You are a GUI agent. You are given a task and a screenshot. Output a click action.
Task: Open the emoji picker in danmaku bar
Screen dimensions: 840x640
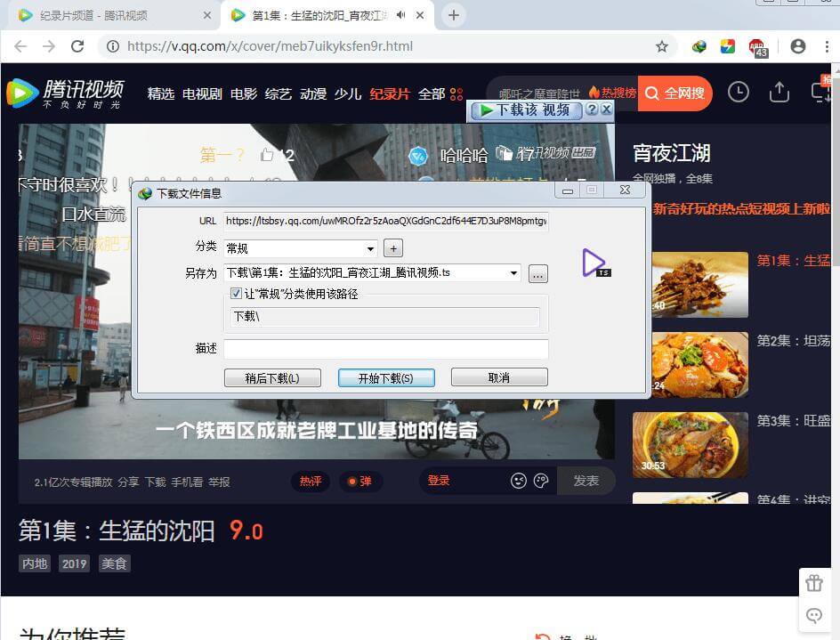click(x=519, y=481)
